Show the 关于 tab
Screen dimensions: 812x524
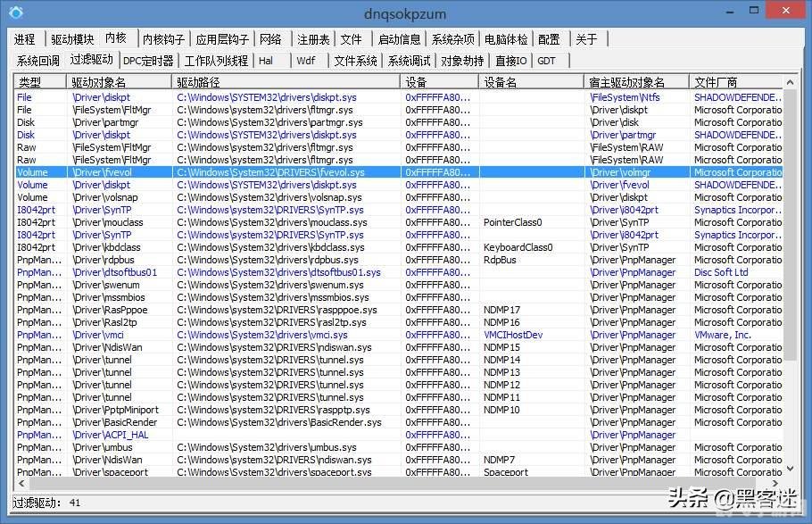[x=586, y=39]
